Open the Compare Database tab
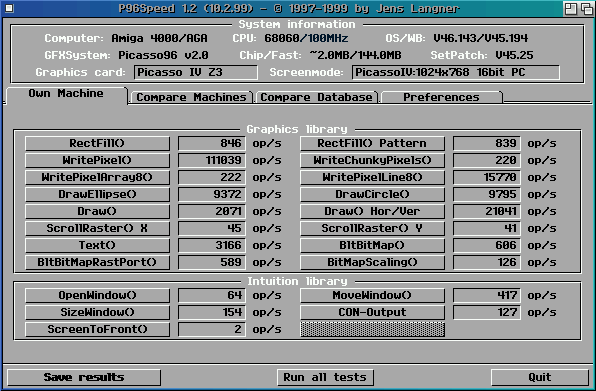 316,97
